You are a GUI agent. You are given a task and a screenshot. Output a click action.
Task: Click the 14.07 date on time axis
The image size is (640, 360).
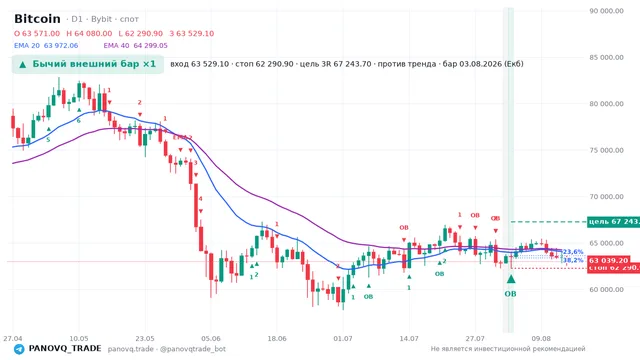point(409,339)
